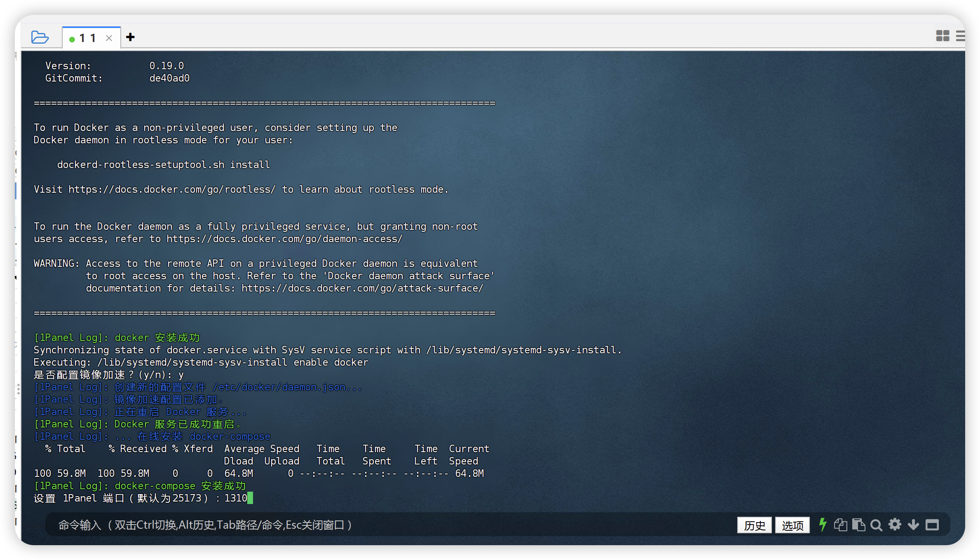Click the download arrow icon
This screenshot has width=980, height=560.
pyautogui.click(x=913, y=525)
